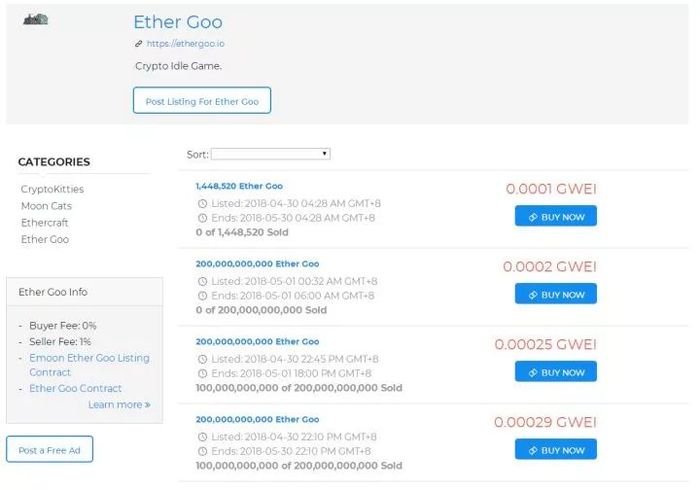The width and height of the screenshot is (700, 490).
Task: Open the https://ethergoo.io link
Action: click(185, 44)
